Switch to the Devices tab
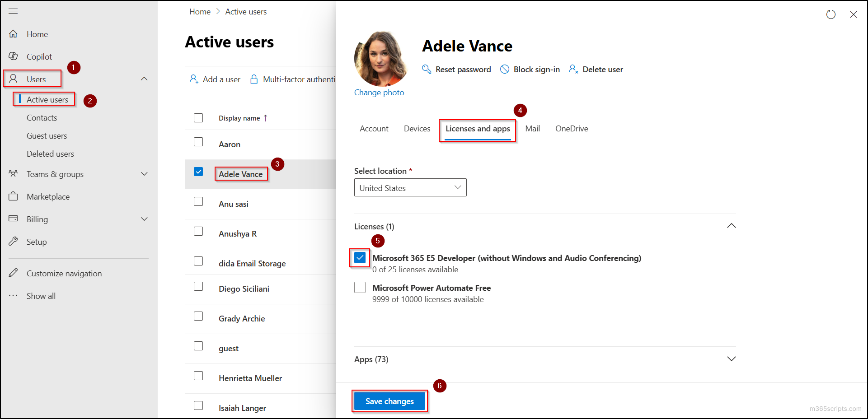The height and width of the screenshot is (419, 868). 417,129
